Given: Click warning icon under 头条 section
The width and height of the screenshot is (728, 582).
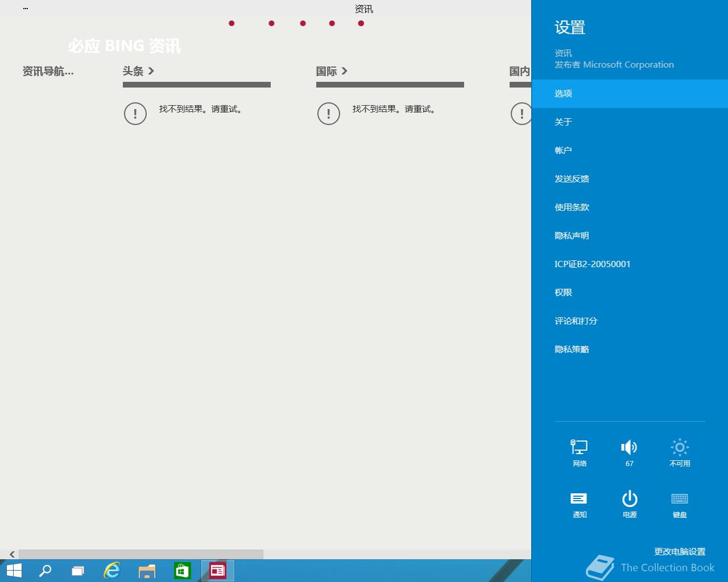Looking at the screenshot, I should [135, 114].
